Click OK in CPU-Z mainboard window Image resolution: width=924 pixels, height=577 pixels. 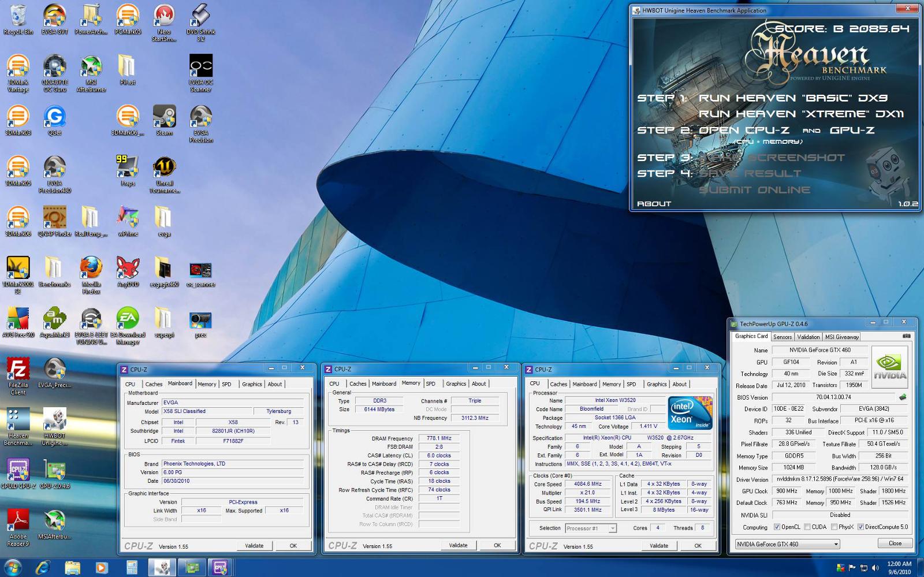click(293, 545)
